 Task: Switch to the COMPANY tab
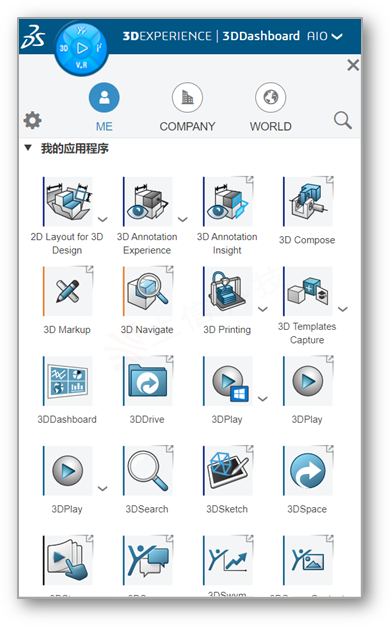(187, 107)
